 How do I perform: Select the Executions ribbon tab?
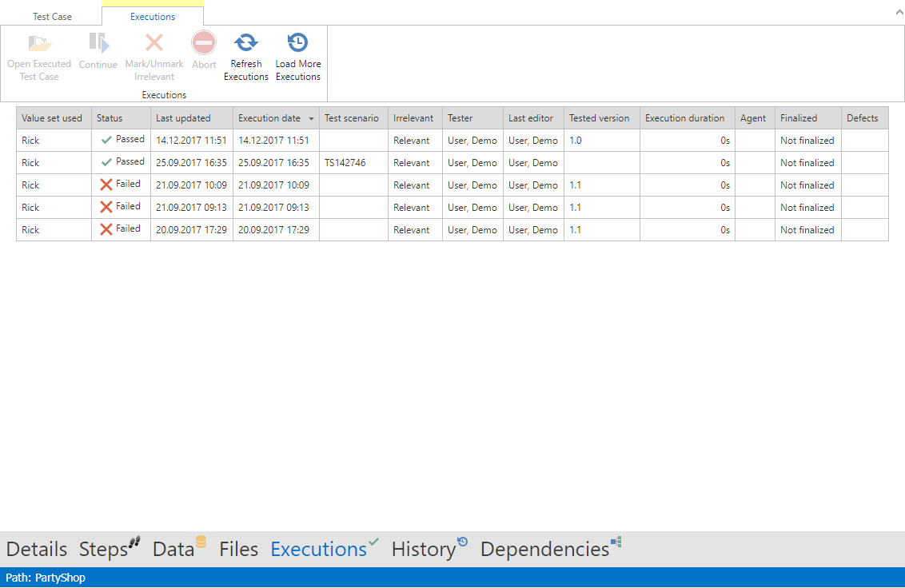(153, 17)
